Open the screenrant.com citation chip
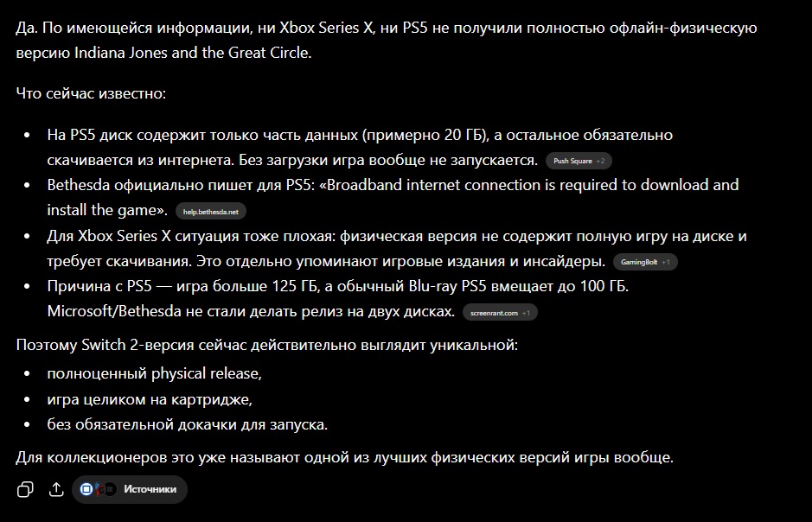Screen dimensions: 812x522 coord(500,313)
